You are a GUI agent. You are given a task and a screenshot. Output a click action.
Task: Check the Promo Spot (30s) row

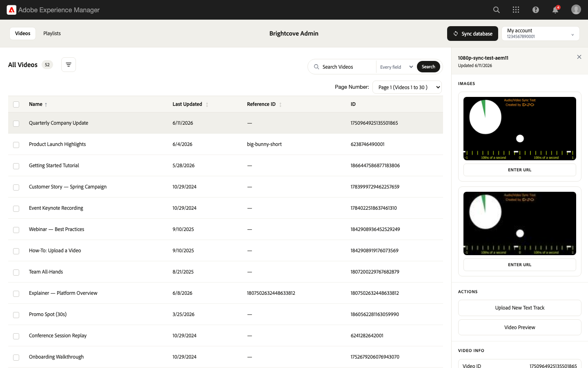coord(16,315)
